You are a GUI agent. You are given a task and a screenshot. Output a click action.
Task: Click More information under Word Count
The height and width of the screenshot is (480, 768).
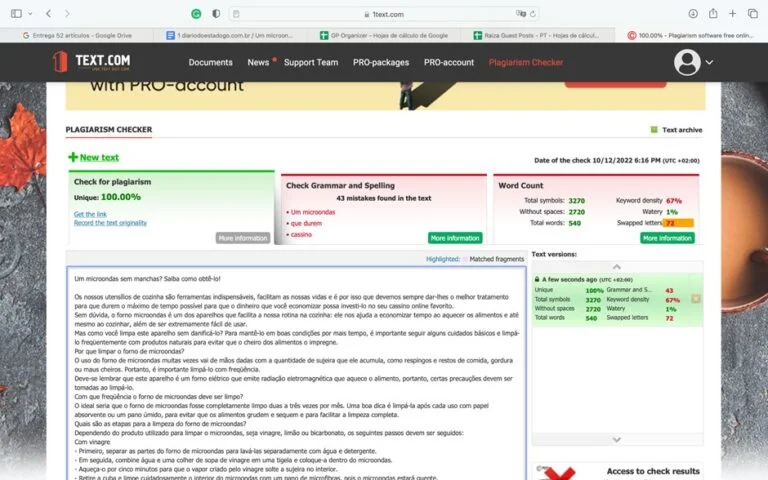[667, 238]
